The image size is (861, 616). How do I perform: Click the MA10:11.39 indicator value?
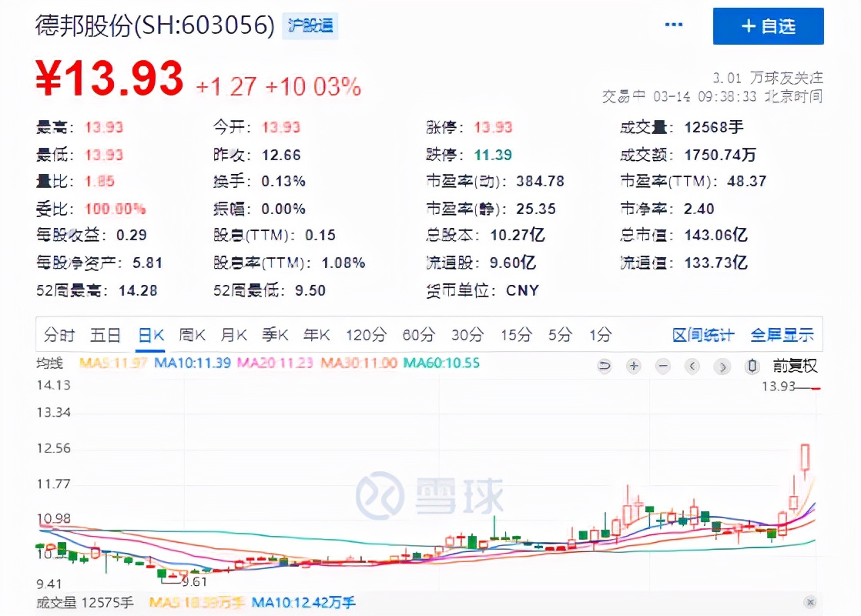[193, 363]
